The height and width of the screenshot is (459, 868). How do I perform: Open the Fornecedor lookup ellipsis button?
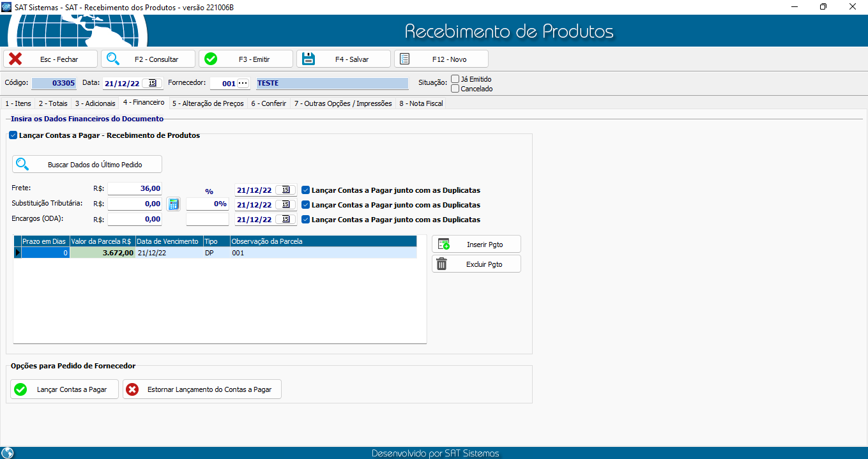[x=243, y=83]
